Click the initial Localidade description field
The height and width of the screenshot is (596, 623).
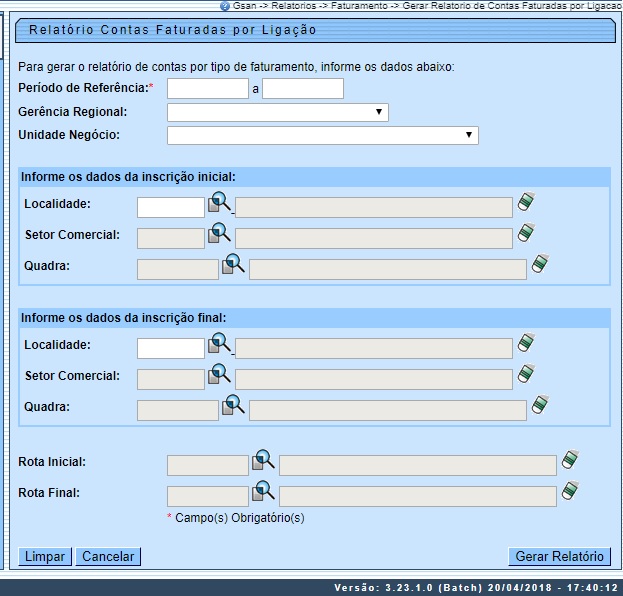pyautogui.click(x=374, y=207)
